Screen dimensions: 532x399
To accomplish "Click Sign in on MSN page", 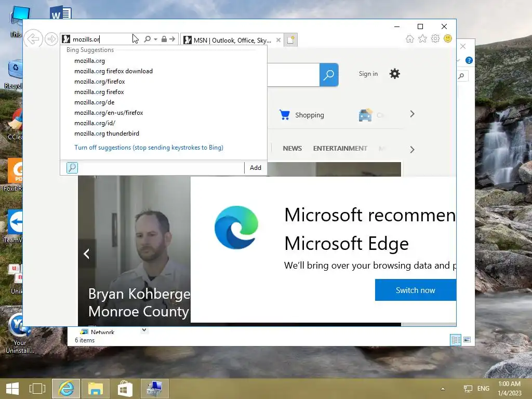I will coord(368,74).
